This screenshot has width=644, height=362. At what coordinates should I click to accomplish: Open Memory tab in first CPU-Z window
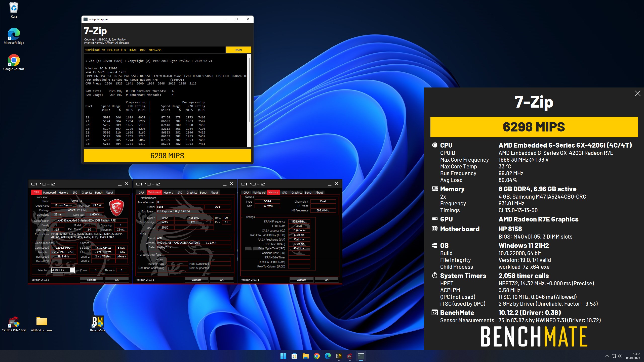click(x=63, y=192)
